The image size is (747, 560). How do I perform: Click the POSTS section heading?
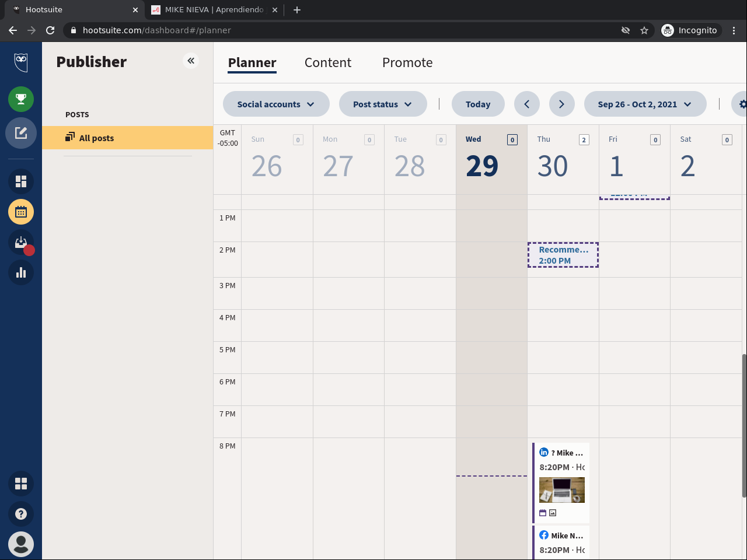tap(77, 115)
